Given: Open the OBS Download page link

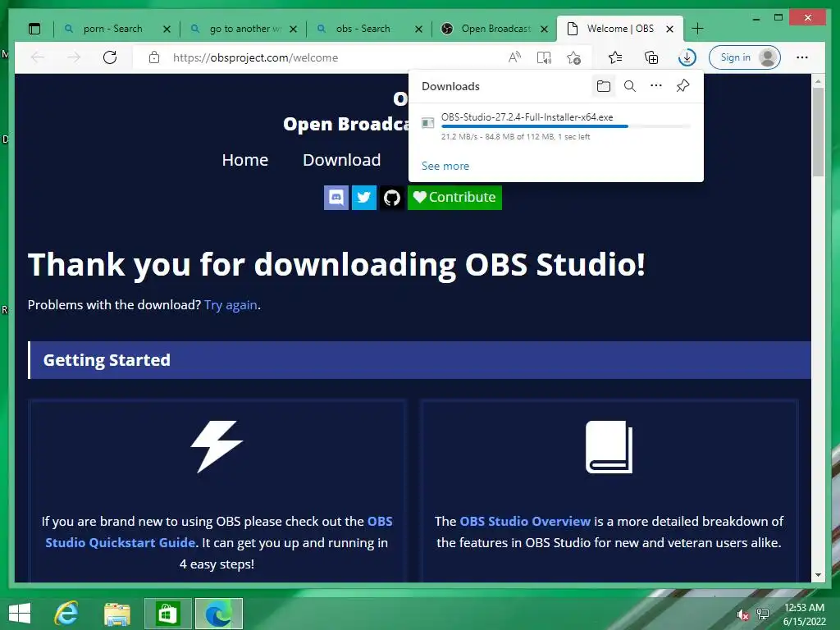Looking at the screenshot, I should tap(342, 160).
